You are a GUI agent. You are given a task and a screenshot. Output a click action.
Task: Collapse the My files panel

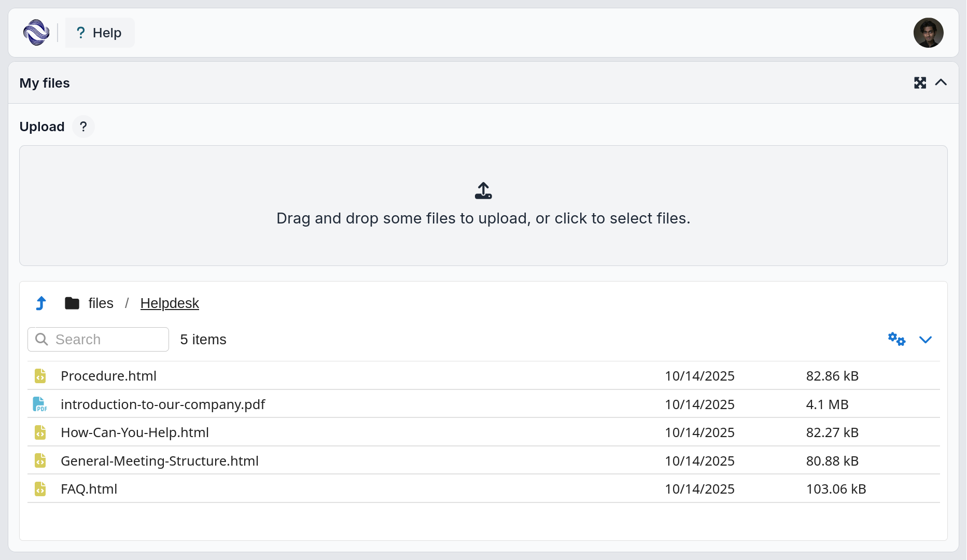coord(941,83)
